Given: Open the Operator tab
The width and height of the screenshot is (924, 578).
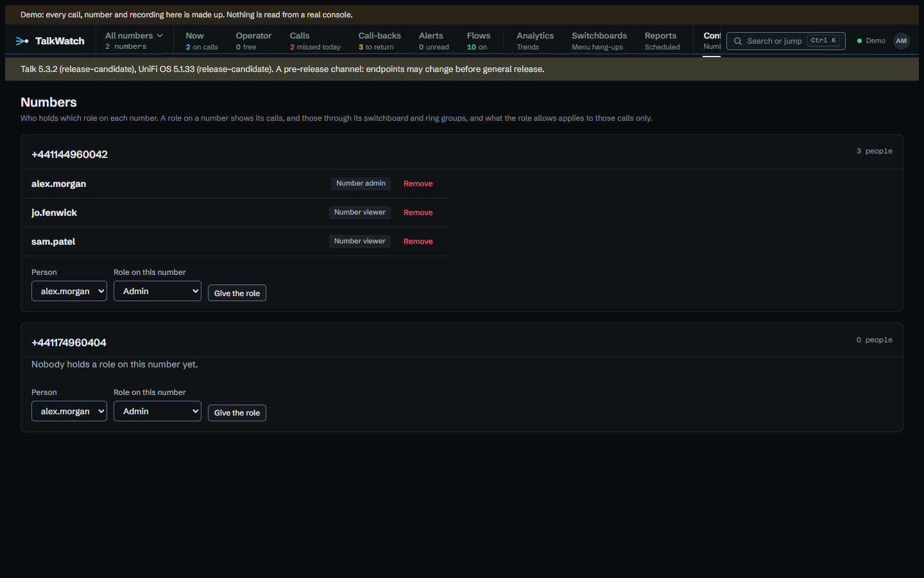Looking at the screenshot, I should coord(253,40).
